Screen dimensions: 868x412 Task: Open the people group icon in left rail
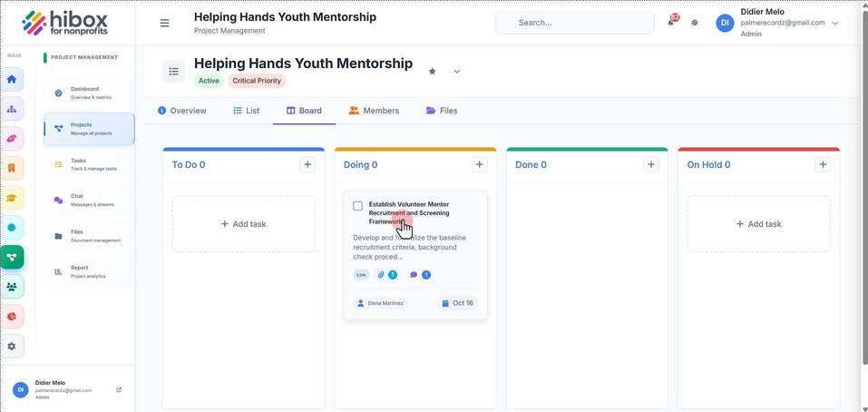[12, 286]
